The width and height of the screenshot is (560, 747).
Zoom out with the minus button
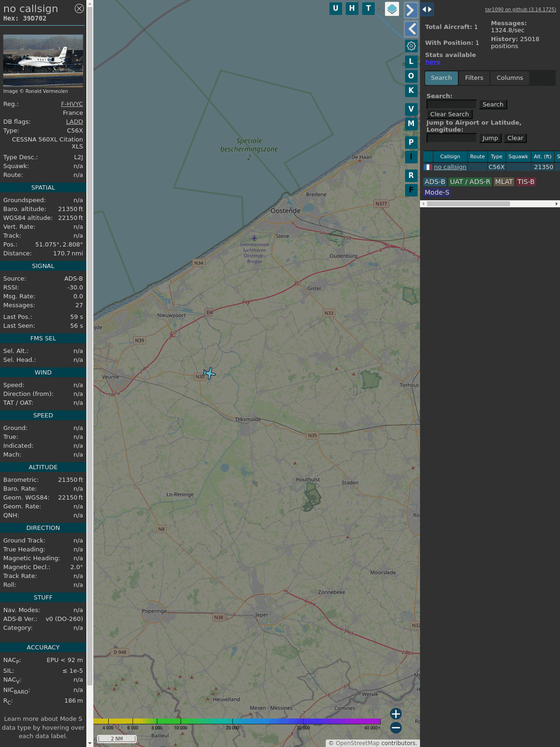(396, 727)
